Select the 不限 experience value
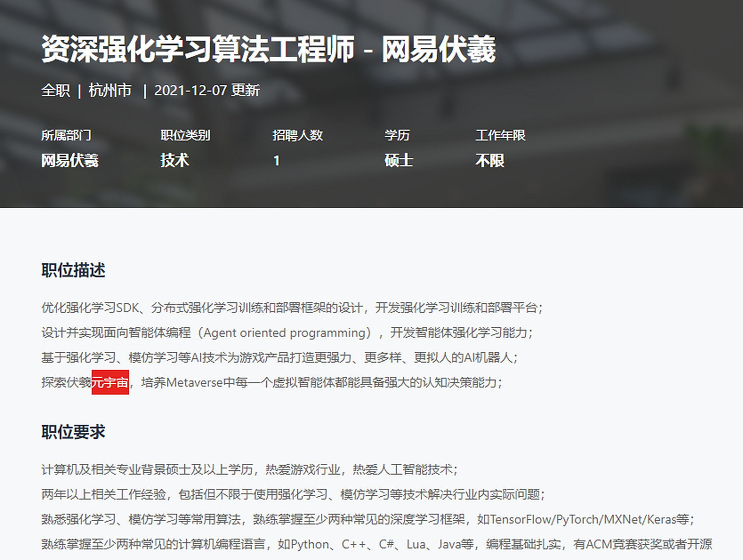The width and height of the screenshot is (743, 560). 490,161
